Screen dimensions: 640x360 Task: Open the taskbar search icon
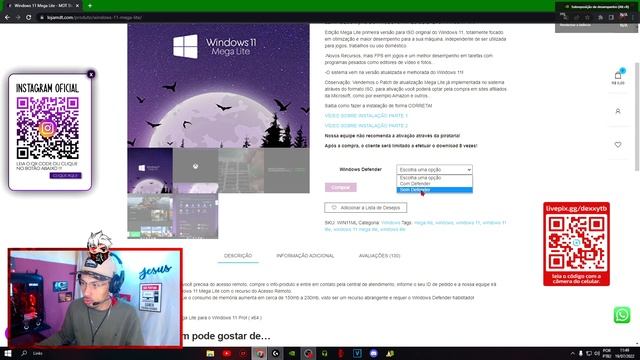coord(24,353)
